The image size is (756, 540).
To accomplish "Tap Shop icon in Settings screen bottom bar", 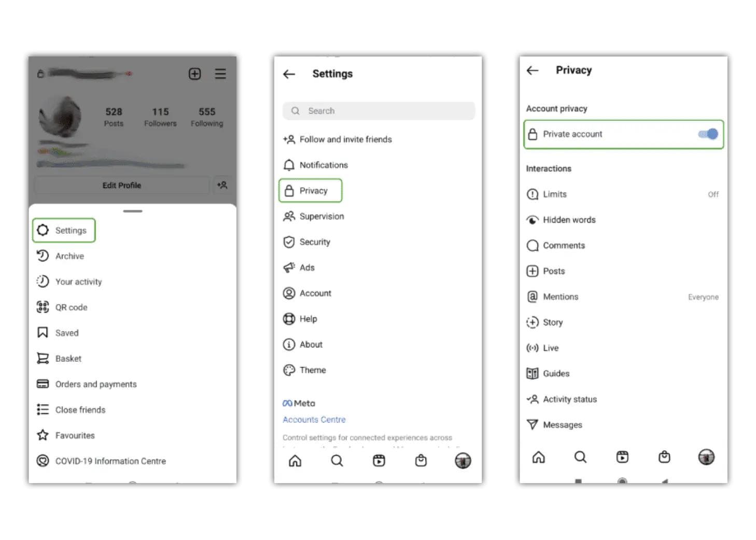I will tap(421, 461).
